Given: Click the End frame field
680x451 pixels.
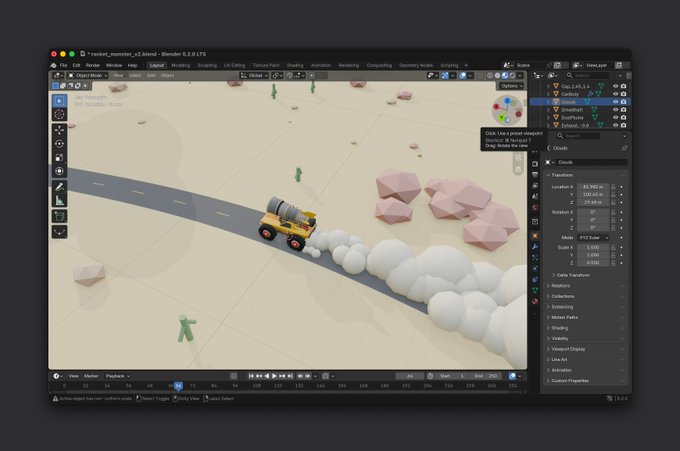Looking at the screenshot, I should [x=486, y=376].
